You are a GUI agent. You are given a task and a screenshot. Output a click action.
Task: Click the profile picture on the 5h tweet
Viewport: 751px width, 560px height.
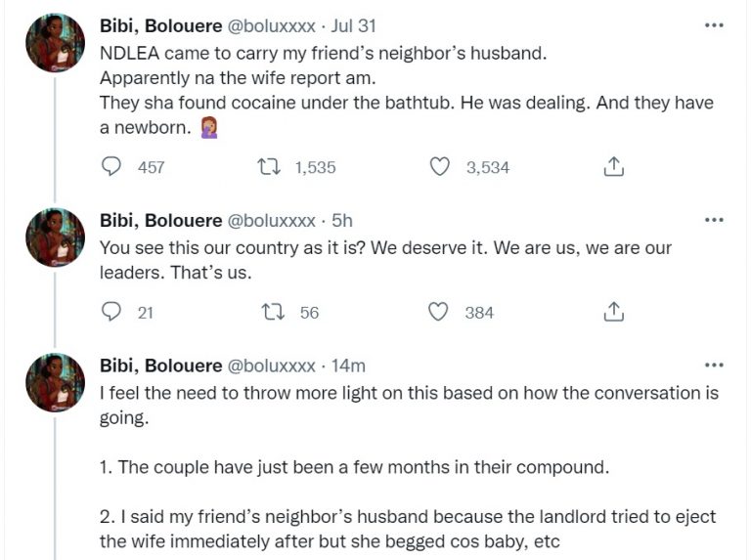pos(56,237)
